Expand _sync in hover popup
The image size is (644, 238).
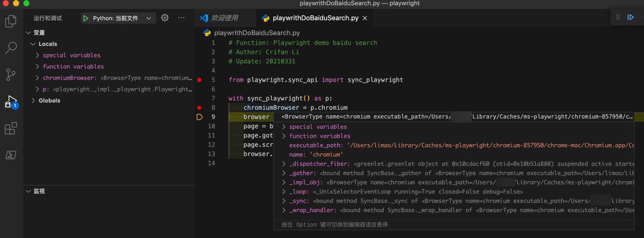click(284, 201)
